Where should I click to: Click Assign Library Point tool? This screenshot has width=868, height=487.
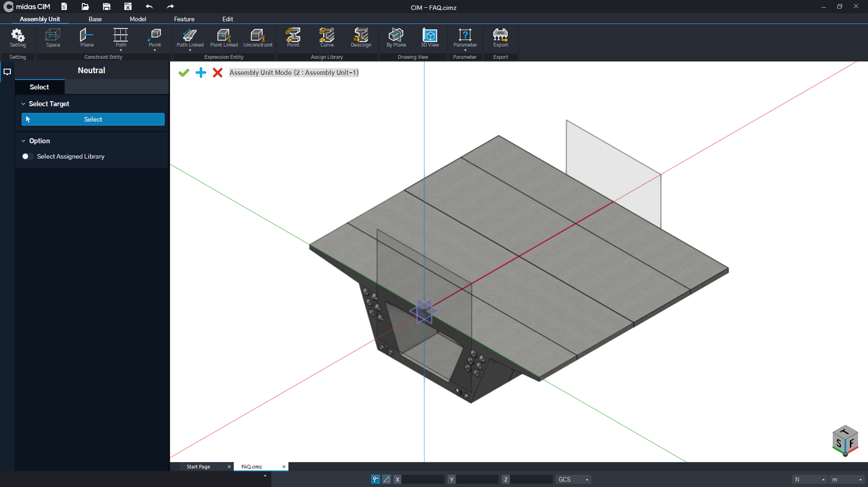pos(293,38)
